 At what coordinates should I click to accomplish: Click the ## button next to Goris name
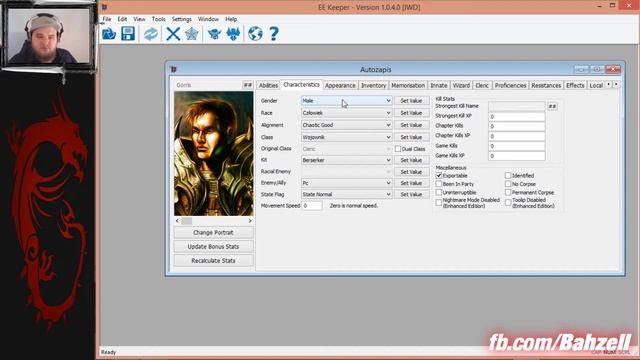click(247, 85)
